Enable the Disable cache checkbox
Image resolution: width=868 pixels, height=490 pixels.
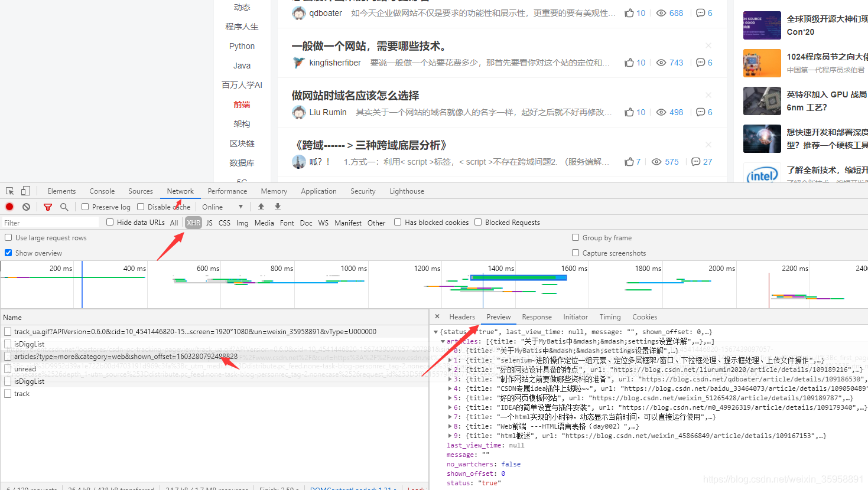(x=141, y=207)
